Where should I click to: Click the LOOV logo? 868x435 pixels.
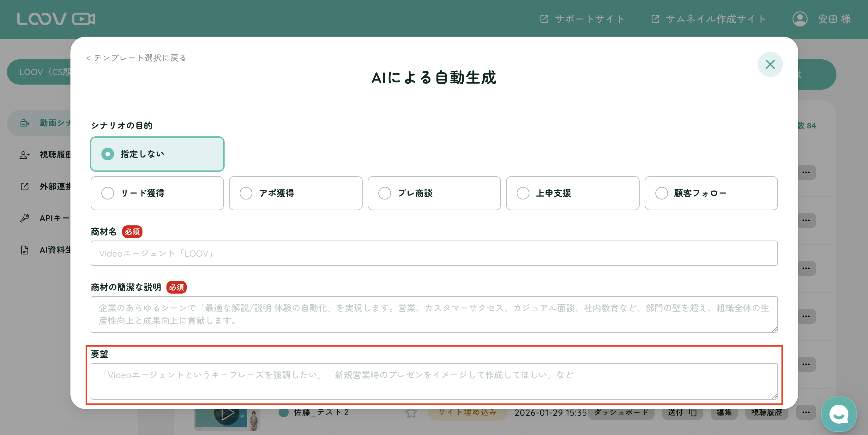[x=56, y=19]
